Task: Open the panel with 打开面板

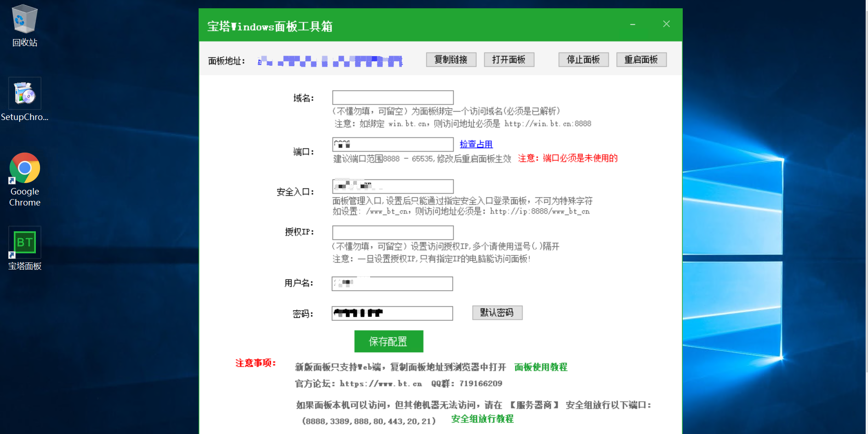Action: click(x=509, y=60)
